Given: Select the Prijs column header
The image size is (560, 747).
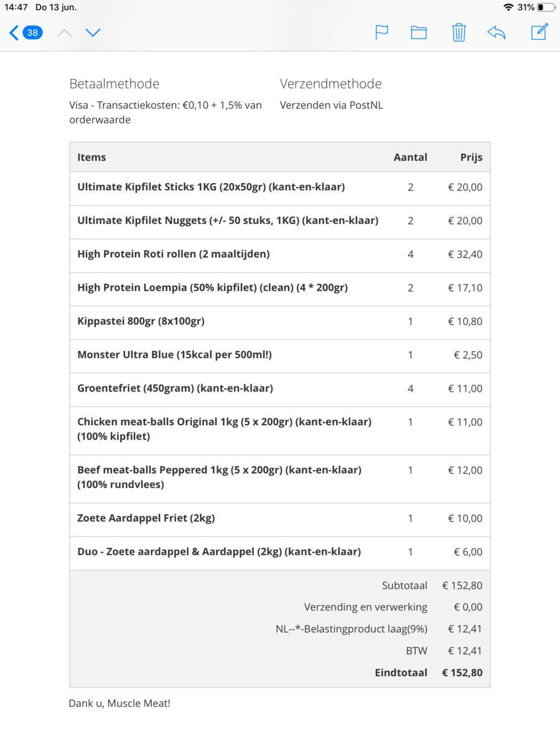Looking at the screenshot, I should coord(471,157).
